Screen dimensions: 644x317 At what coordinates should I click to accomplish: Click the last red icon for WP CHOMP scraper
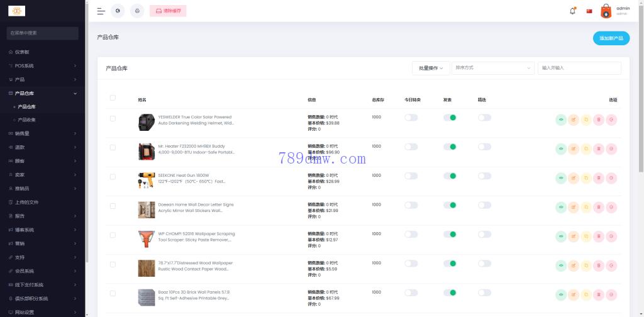tap(611, 236)
